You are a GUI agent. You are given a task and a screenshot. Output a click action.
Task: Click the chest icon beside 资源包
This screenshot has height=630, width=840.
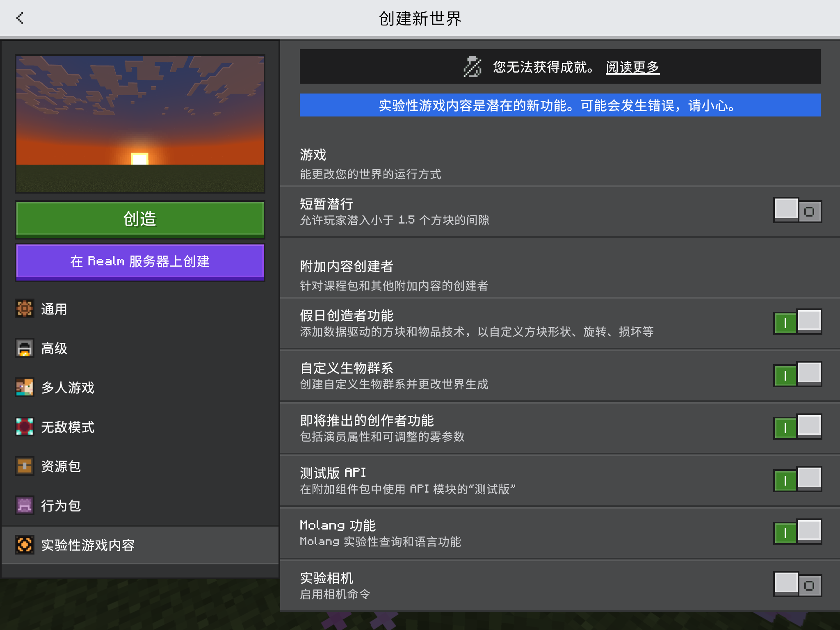(25, 466)
